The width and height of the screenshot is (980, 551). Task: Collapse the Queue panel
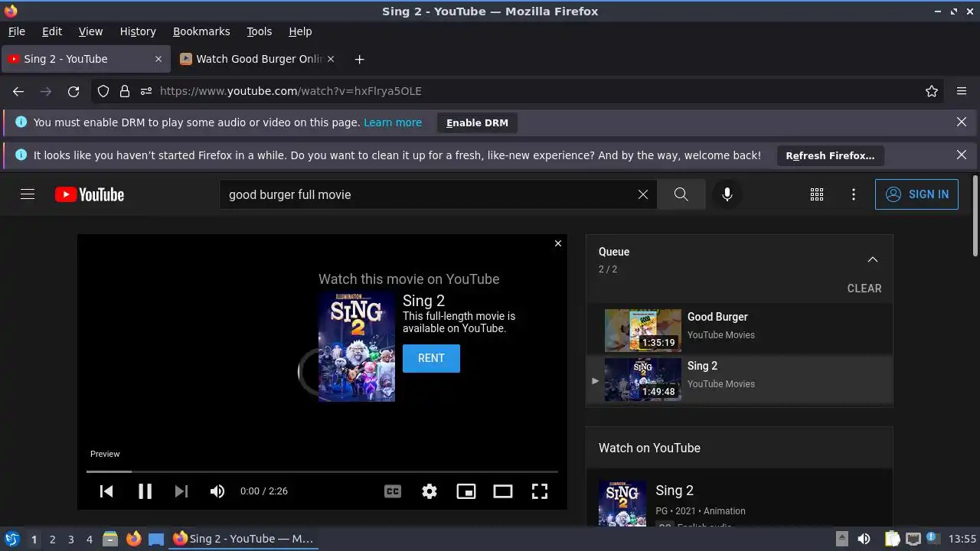[x=872, y=259]
